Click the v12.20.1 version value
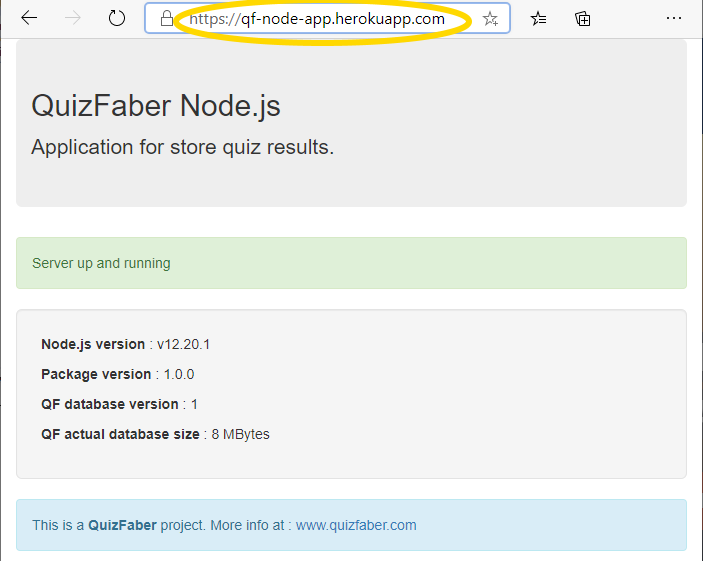Screen dimensions: 703x561 [183, 344]
